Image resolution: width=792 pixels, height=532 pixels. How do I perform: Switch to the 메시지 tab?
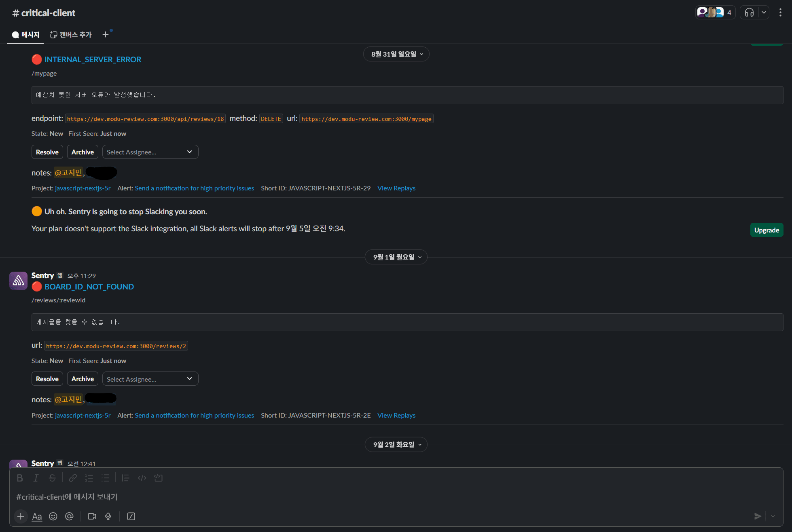point(26,35)
